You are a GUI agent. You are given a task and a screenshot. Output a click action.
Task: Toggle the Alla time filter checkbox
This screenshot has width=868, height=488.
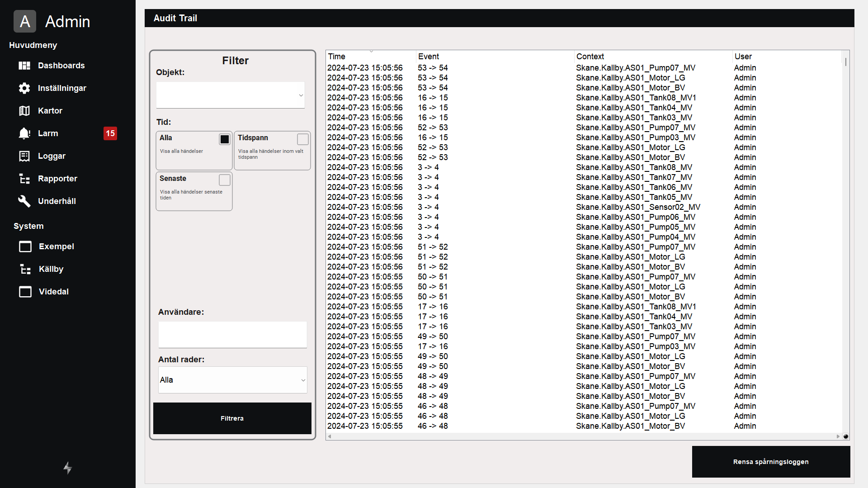coord(224,139)
